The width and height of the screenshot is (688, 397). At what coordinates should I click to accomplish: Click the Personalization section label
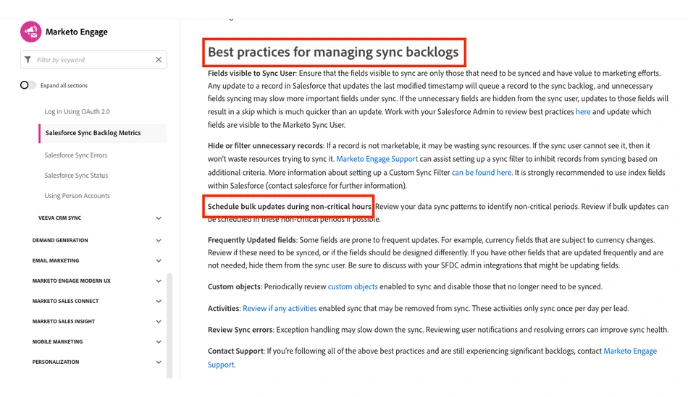(56, 362)
